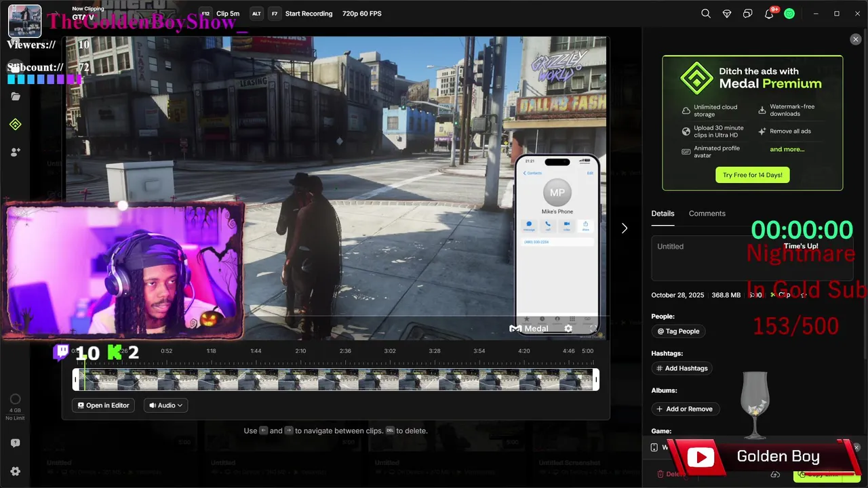
Task: Switch to the Details tab
Action: [663, 213]
